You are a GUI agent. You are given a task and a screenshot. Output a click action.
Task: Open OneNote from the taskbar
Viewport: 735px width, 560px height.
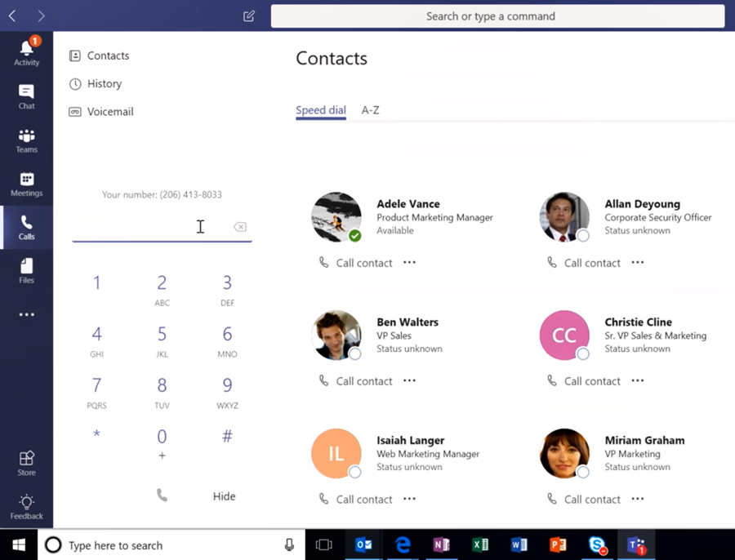click(x=441, y=545)
